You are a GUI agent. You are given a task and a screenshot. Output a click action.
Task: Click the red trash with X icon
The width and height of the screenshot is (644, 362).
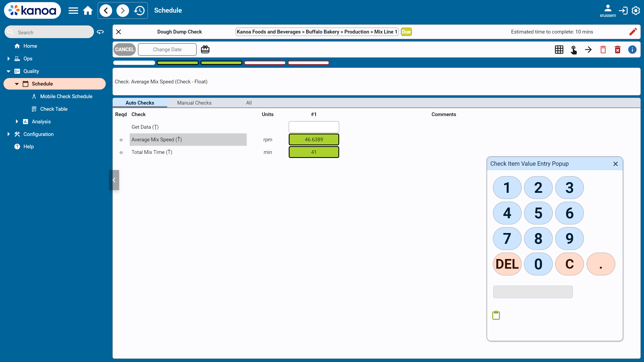tap(617, 50)
